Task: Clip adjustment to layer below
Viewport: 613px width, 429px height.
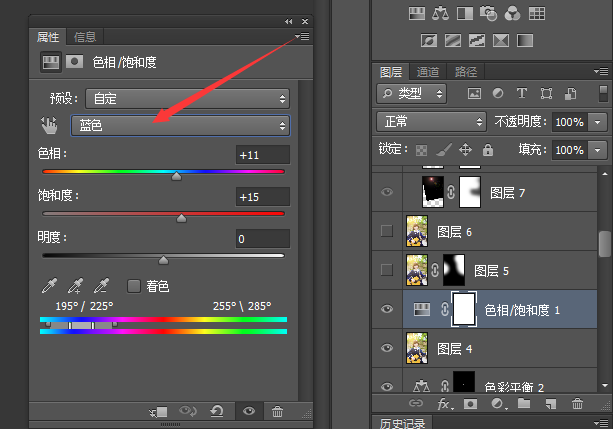Action: (159, 411)
